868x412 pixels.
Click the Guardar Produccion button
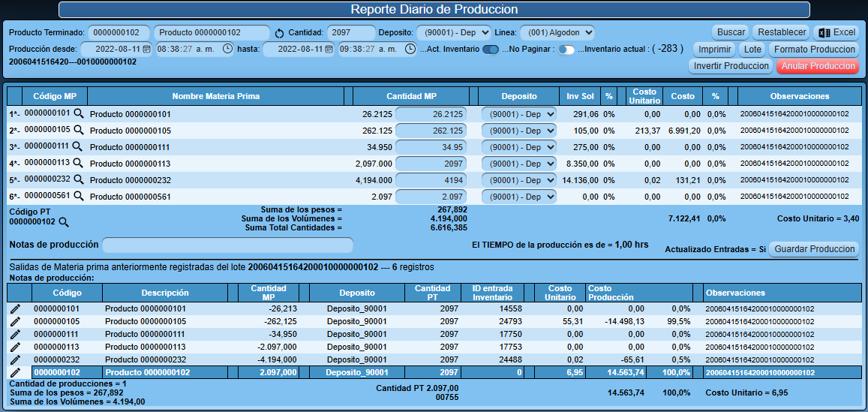814,249
